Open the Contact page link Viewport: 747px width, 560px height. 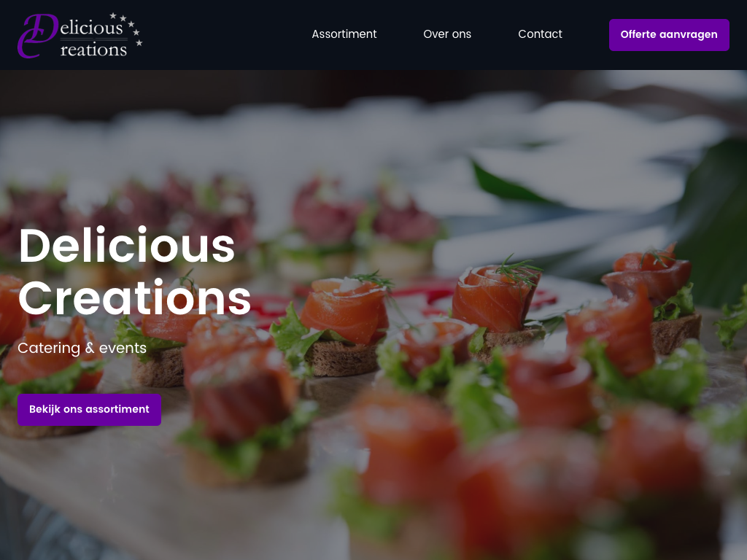pyautogui.click(x=540, y=34)
